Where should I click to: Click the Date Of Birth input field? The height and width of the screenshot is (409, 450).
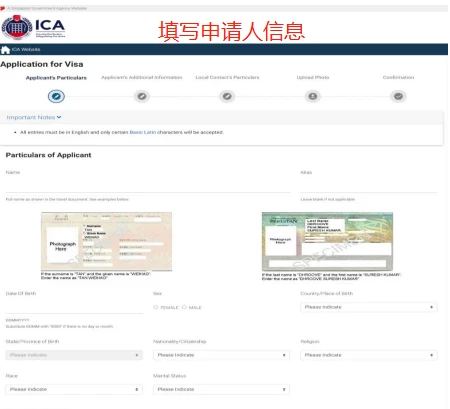74,306
